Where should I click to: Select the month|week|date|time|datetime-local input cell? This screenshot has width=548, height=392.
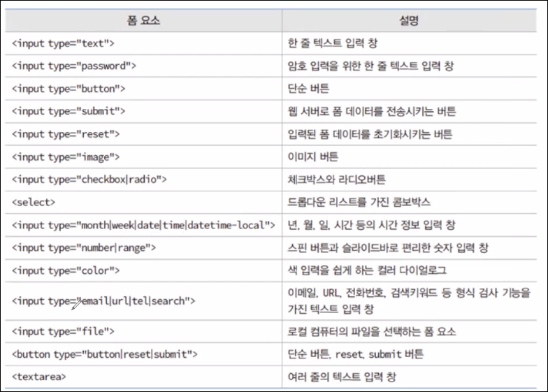point(144,225)
